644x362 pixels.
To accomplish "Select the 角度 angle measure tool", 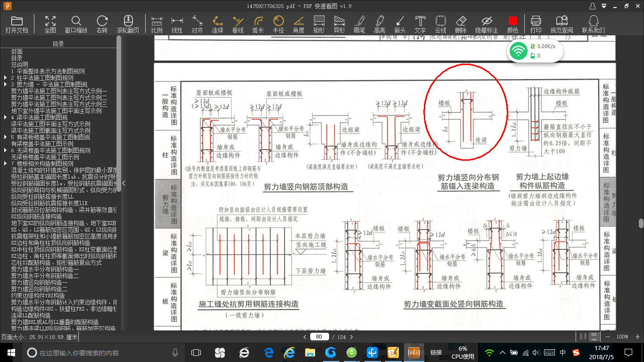I will [x=299, y=25].
